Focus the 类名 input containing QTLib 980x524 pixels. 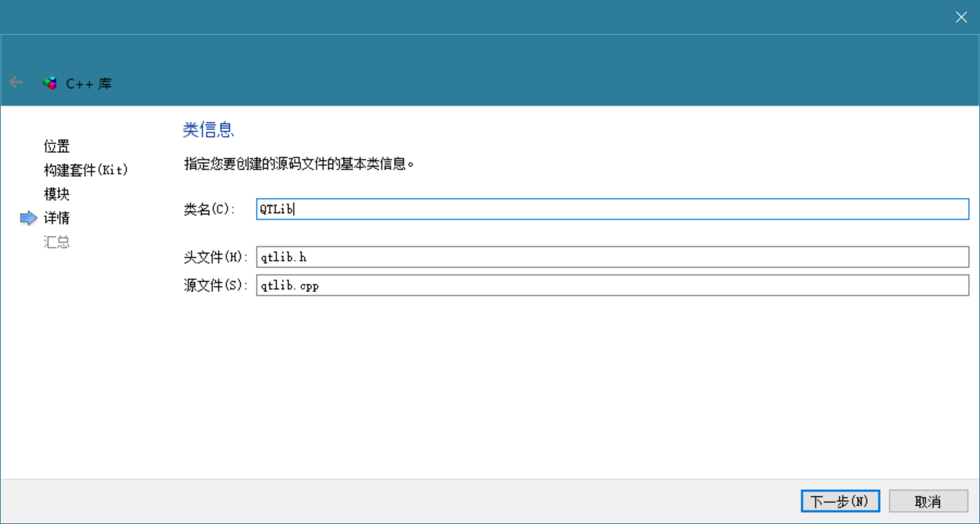[612, 209]
